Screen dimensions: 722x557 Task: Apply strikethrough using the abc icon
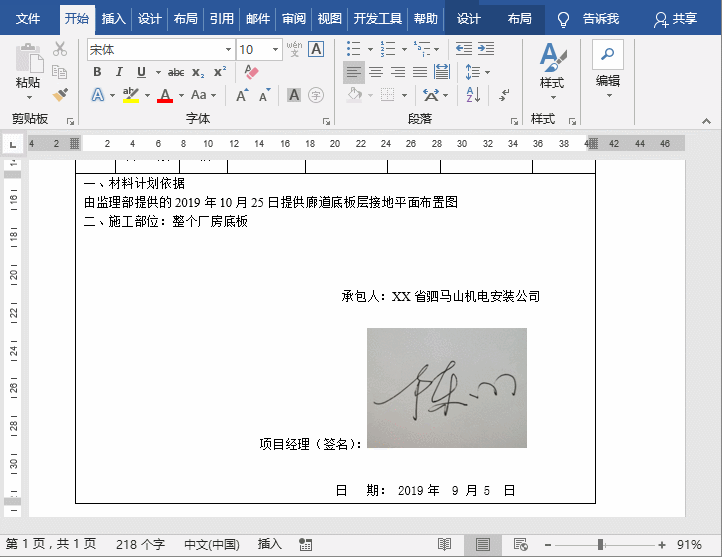176,72
